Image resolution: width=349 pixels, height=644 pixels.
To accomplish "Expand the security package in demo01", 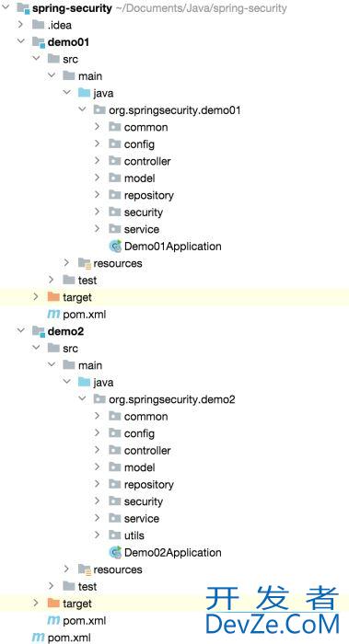I will tap(97, 212).
